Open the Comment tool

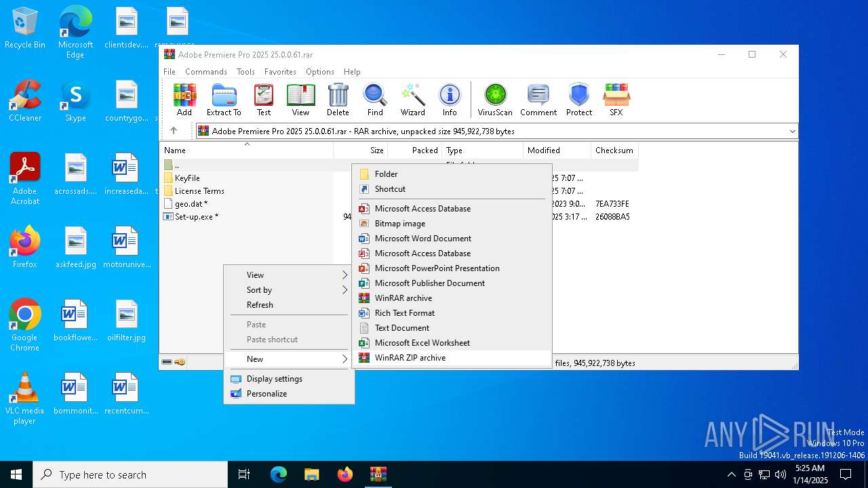tap(538, 100)
